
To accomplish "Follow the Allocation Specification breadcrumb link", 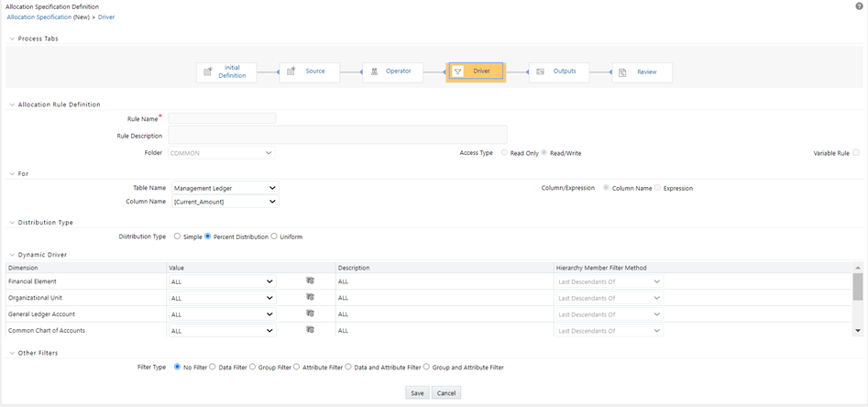I will coord(38,17).
